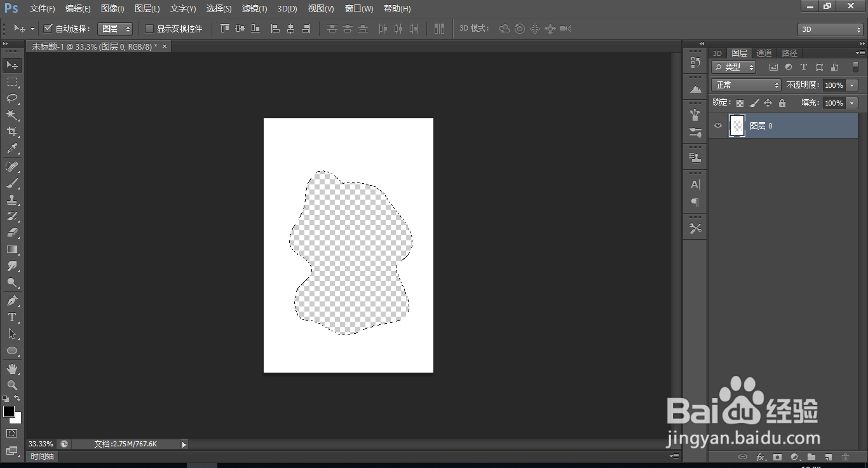Select the Dodge tool
Viewport: 868px width, 468px height.
[12, 282]
